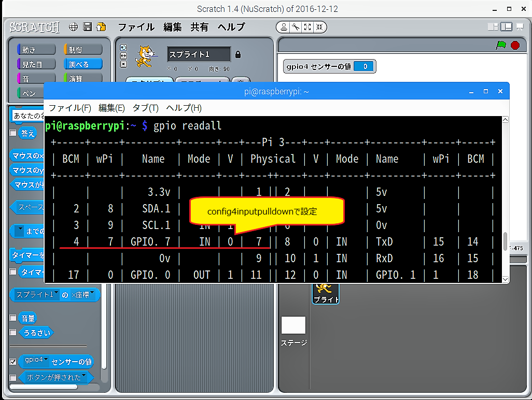Open the Scratch 共有 menu
This screenshot has height=400, width=532.
[x=199, y=27]
